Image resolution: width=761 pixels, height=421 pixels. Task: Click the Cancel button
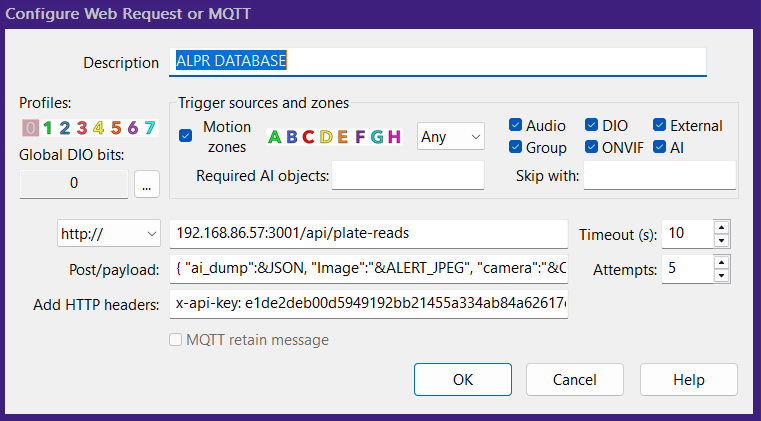575,380
